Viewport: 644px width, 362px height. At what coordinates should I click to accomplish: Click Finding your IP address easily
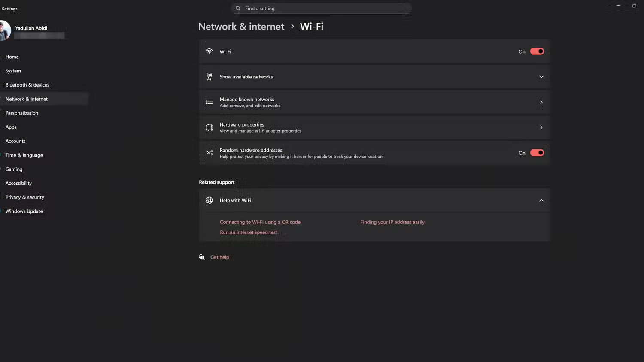392,222
